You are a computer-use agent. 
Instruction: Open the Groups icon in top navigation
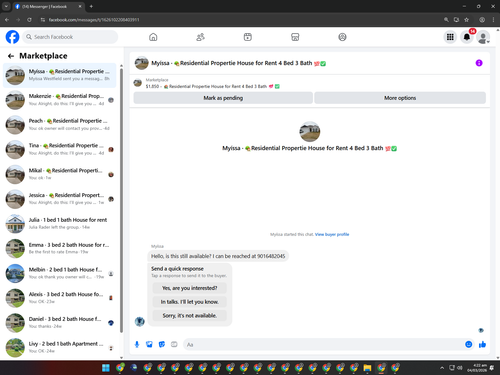coord(342,37)
